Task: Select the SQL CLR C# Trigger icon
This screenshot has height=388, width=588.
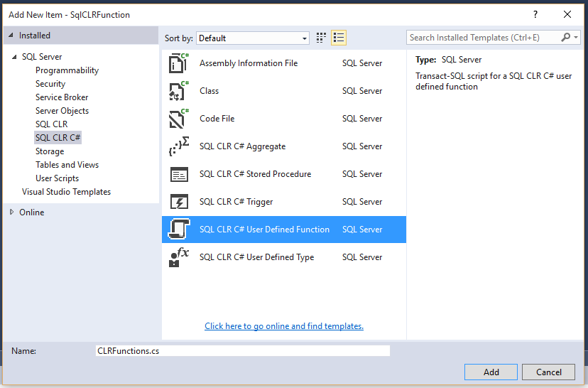Action: click(x=179, y=202)
